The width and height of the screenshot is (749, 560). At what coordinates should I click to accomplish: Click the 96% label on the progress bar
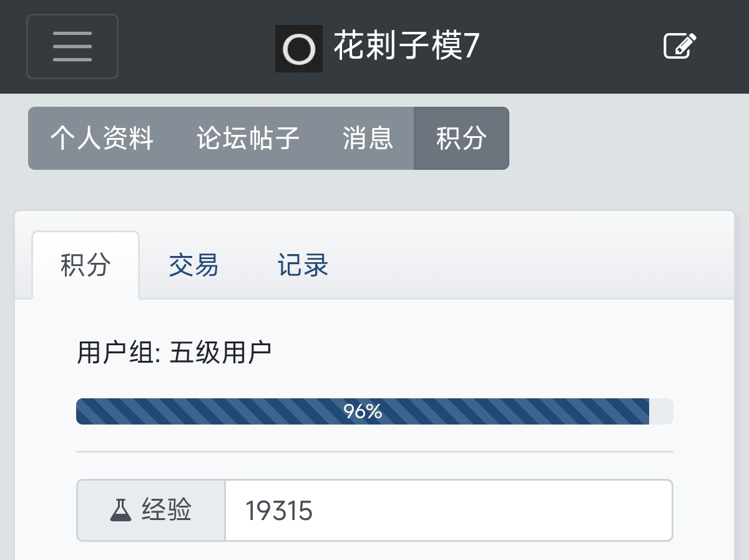[363, 411]
